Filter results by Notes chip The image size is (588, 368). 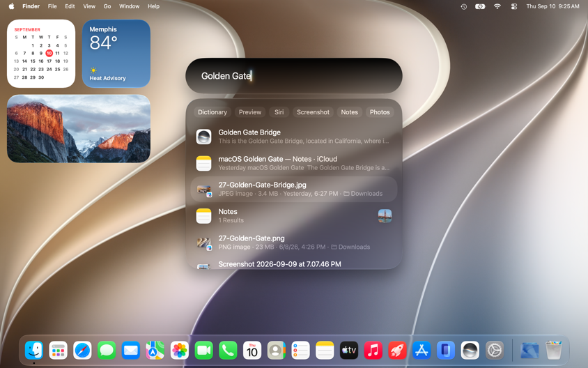[349, 112]
